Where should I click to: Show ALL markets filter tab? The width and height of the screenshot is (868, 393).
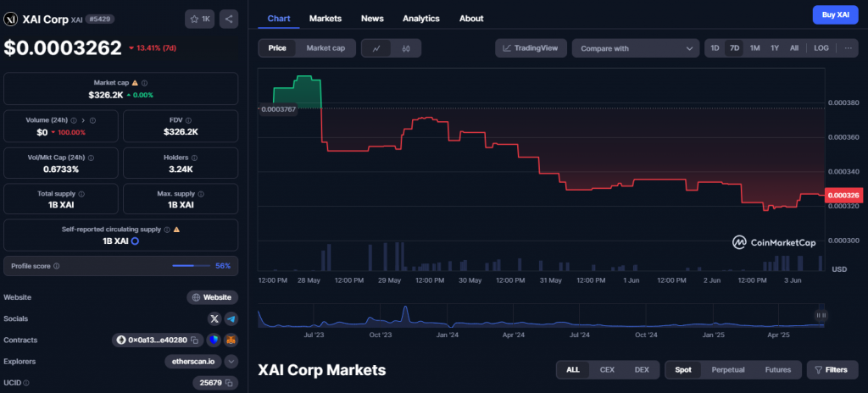[x=573, y=370]
